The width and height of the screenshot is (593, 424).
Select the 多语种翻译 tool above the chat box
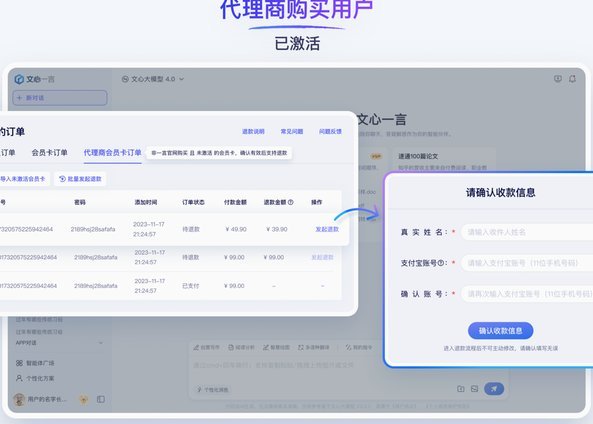[x=314, y=347]
